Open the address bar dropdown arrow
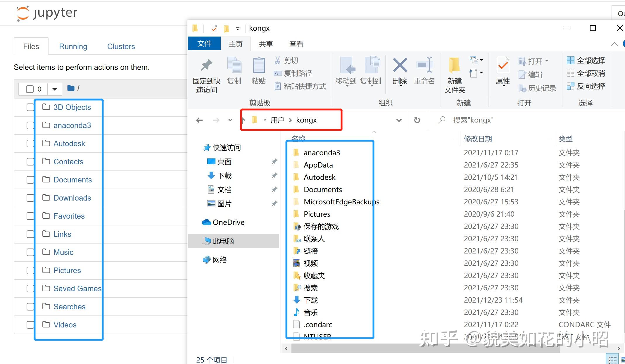The width and height of the screenshot is (625, 364). (399, 120)
